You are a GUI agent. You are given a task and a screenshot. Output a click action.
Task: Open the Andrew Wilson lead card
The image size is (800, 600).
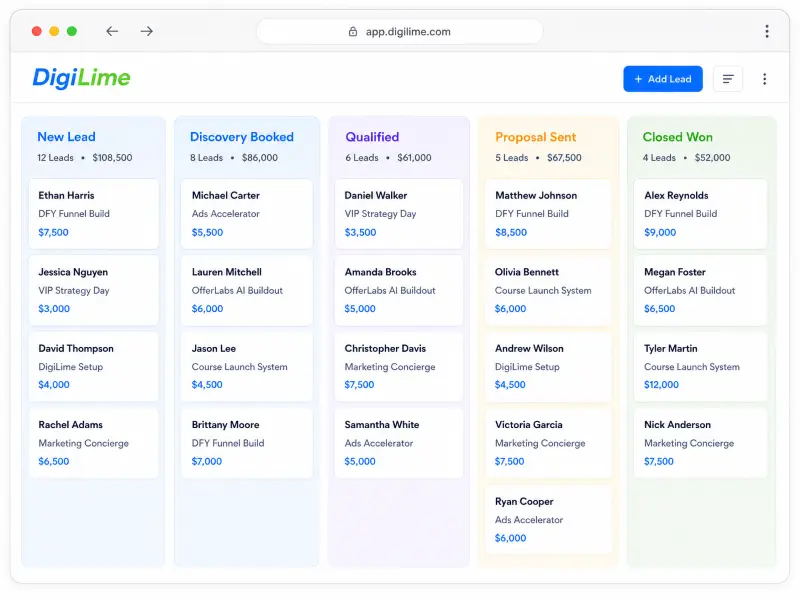coord(548,366)
